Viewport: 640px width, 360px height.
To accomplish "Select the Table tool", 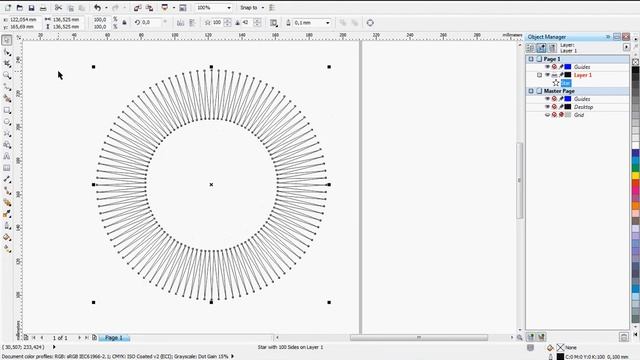I will click(x=7, y=168).
